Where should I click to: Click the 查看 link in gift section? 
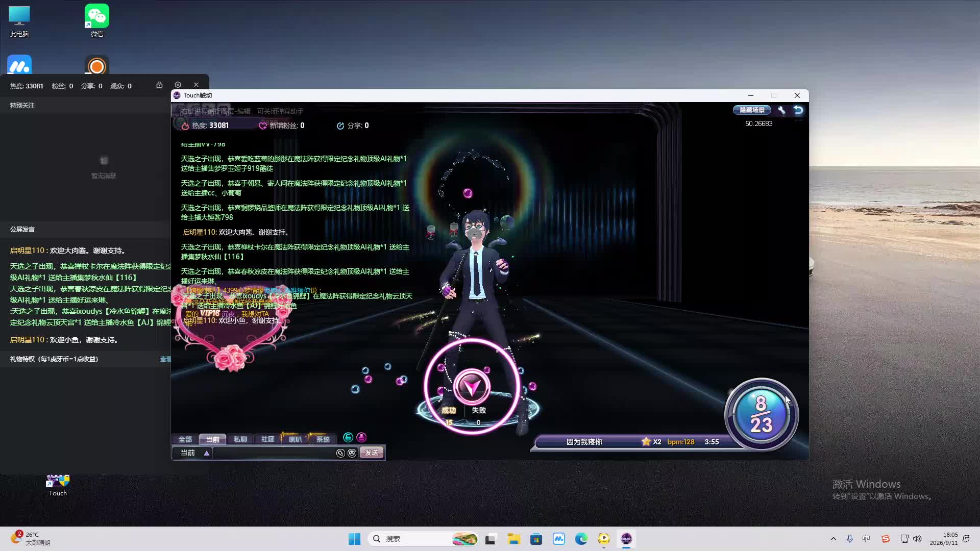165,359
